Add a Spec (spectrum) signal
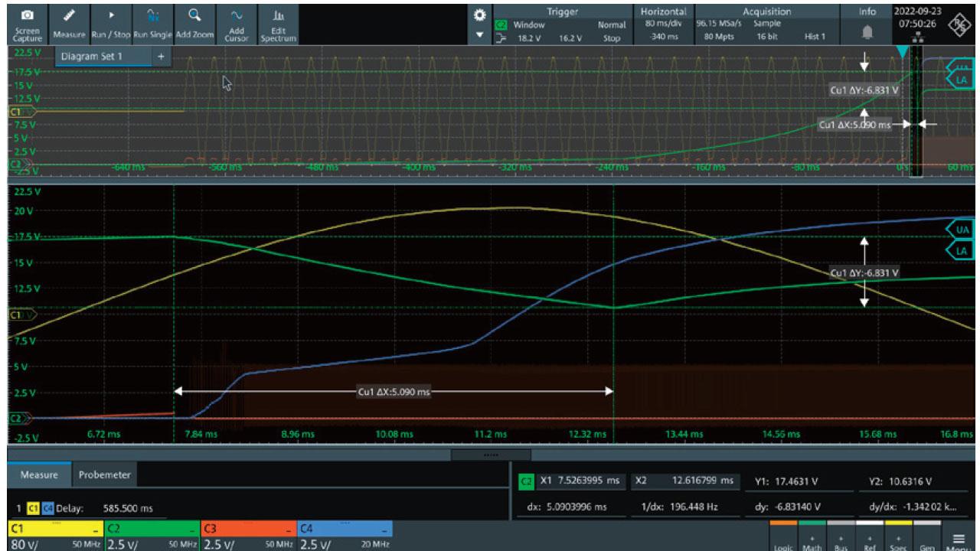This screenshot has width=980, height=551. 897,535
